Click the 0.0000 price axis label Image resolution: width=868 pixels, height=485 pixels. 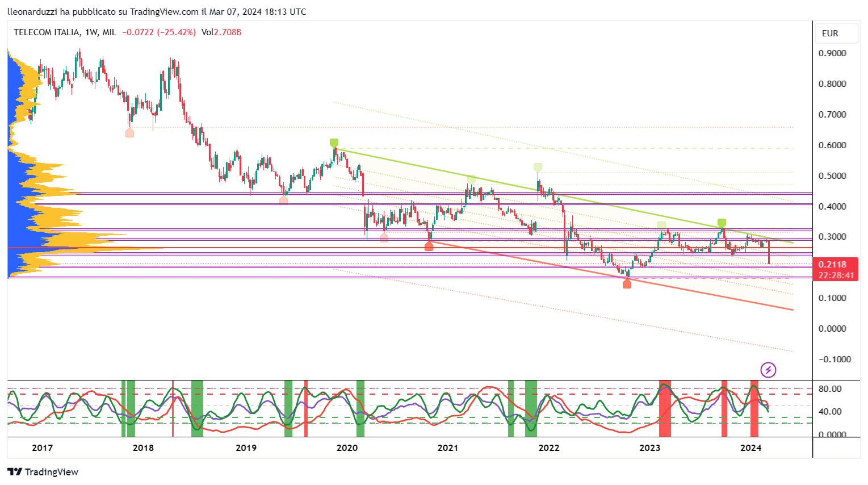tap(832, 329)
